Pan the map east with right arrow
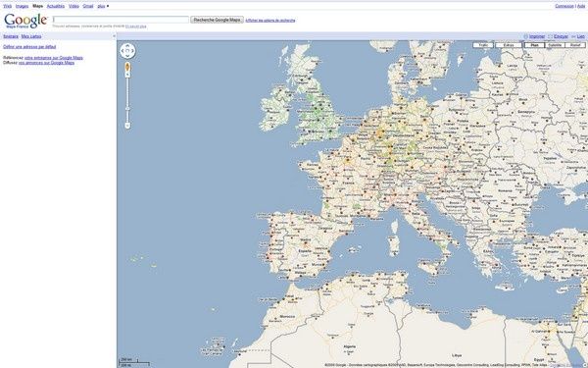Viewport: 588px width, 368px height. pos(132,51)
